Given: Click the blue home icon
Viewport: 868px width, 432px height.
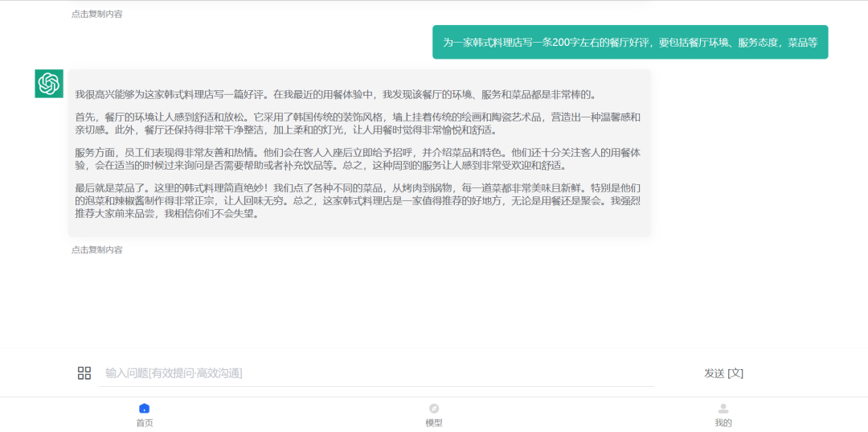Looking at the screenshot, I should (145, 409).
